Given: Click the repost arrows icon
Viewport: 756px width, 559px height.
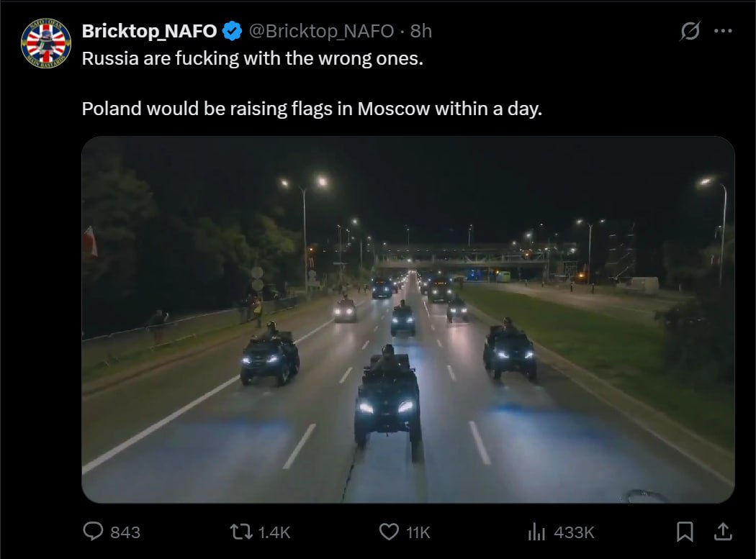Looking at the screenshot, I should click(x=240, y=532).
